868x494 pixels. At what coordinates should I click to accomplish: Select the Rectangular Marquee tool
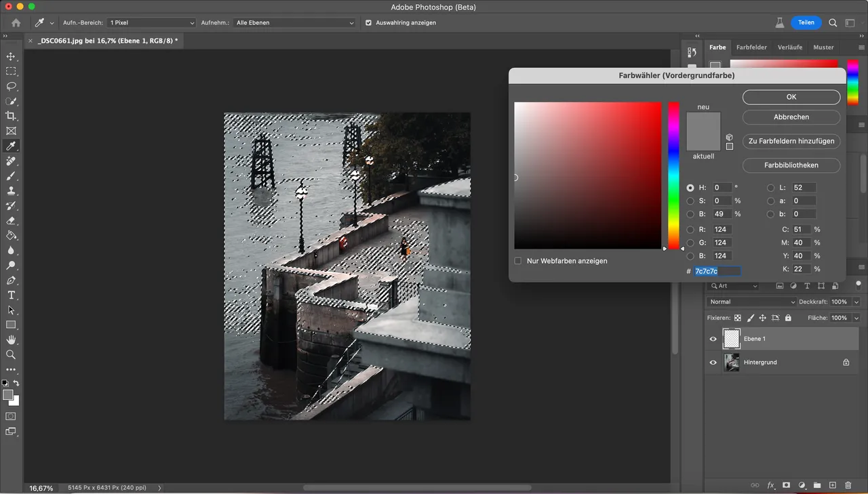pyautogui.click(x=11, y=71)
